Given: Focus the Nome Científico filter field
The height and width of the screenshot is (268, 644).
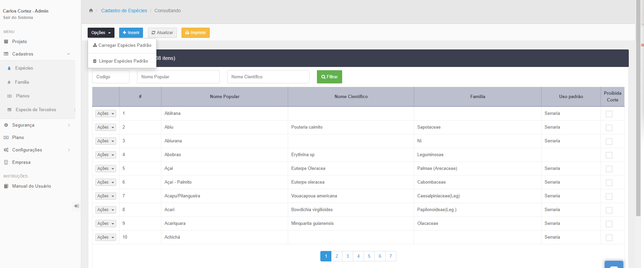Looking at the screenshot, I should pyautogui.click(x=268, y=77).
